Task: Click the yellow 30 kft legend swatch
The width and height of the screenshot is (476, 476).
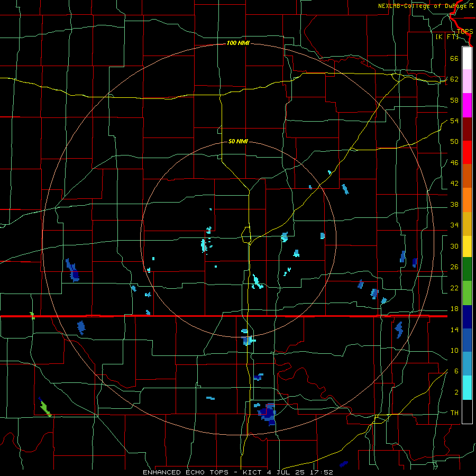Action: 467,246
